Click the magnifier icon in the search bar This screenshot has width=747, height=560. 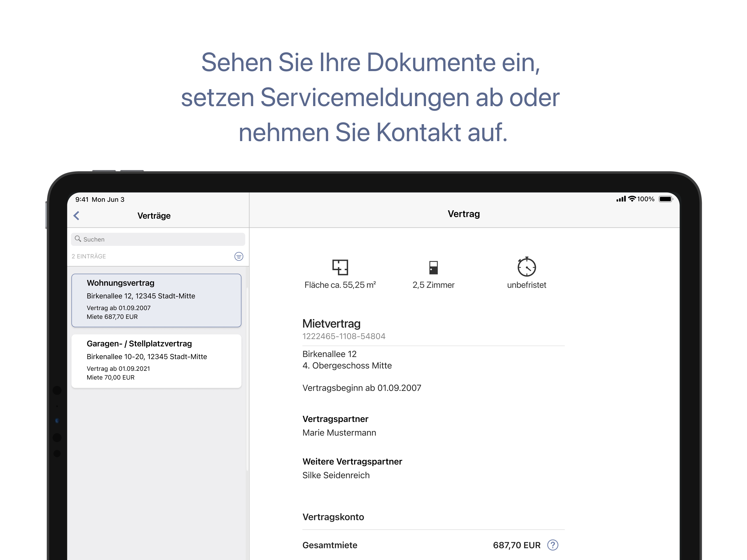[x=78, y=239]
